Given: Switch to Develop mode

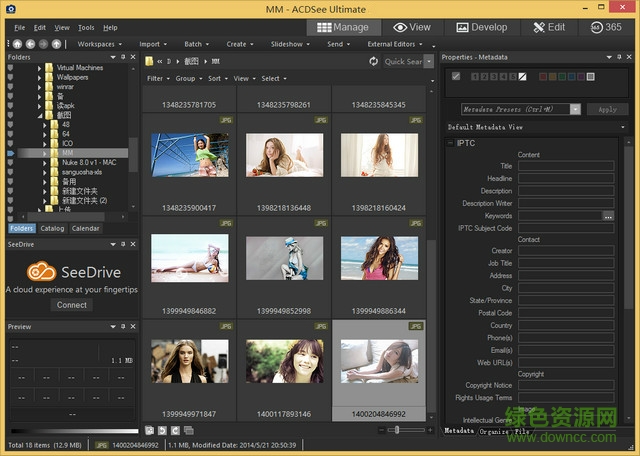Looking at the screenshot, I should (x=482, y=27).
